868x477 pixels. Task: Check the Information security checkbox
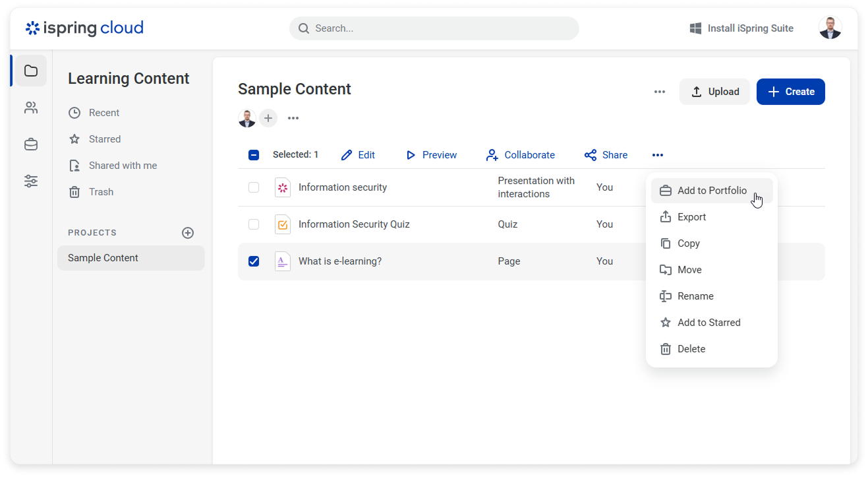pyautogui.click(x=254, y=187)
